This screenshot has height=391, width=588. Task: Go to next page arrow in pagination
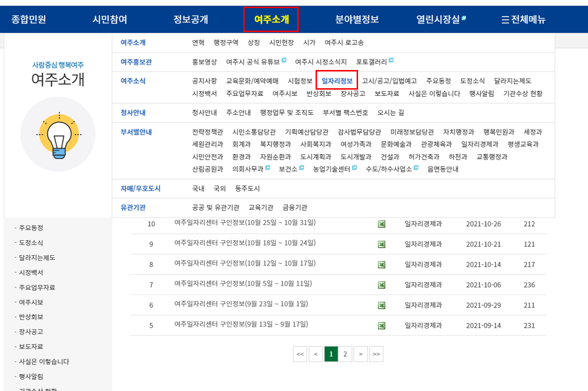click(x=360, y=354)
